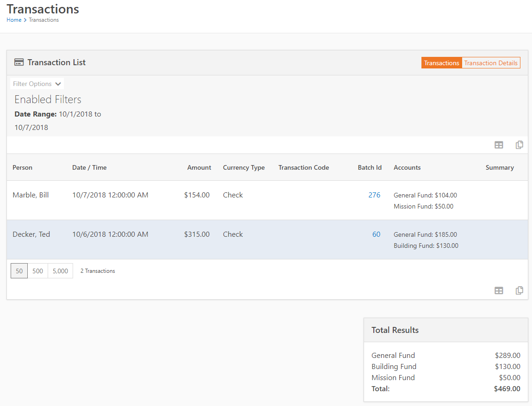532x406 pixels.
Task: Click the transaction card icon beside Transaction List
Action: pos(19,62)
